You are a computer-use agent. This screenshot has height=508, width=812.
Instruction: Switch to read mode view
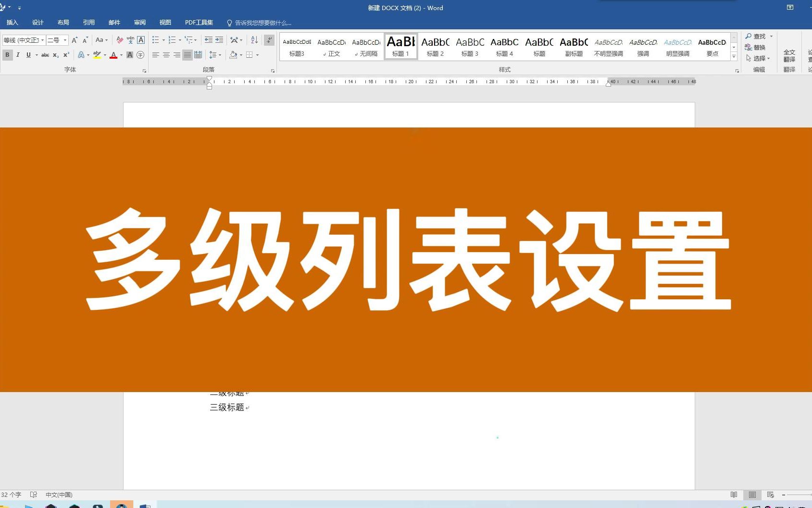[734, 495]
